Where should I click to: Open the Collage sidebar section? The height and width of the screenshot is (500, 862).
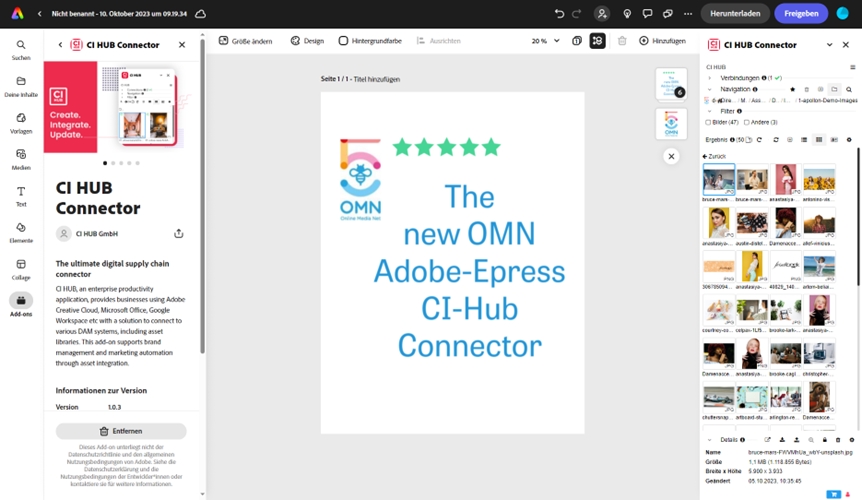pos(21,269)
